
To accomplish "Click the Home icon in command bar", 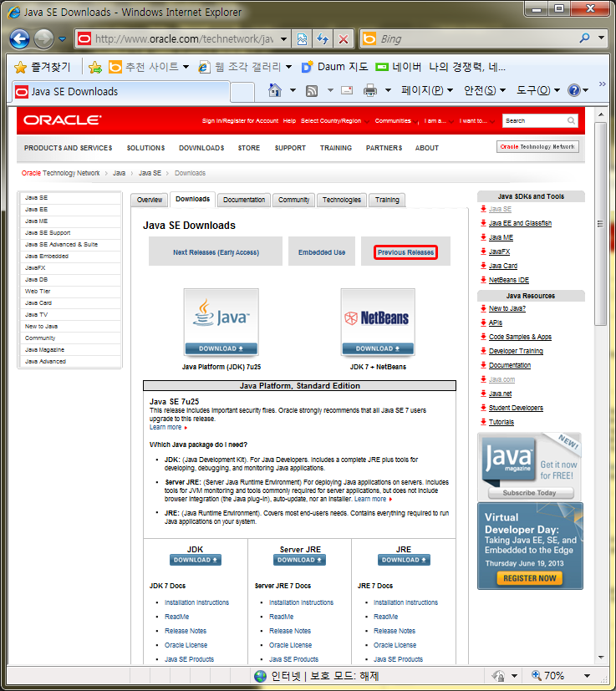I will pyautogui.click(x=275, y=90).
